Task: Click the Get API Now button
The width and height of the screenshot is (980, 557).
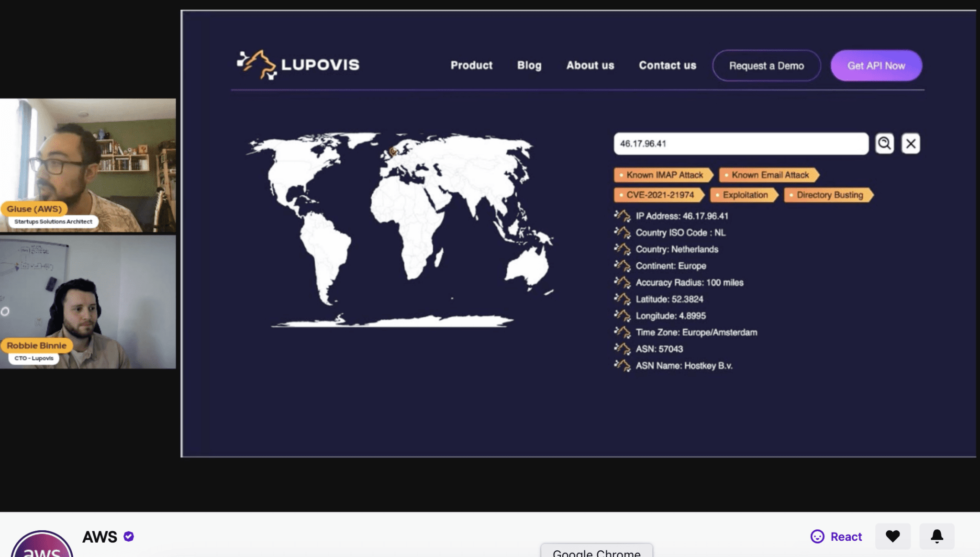Action: (x=877, y=66)
